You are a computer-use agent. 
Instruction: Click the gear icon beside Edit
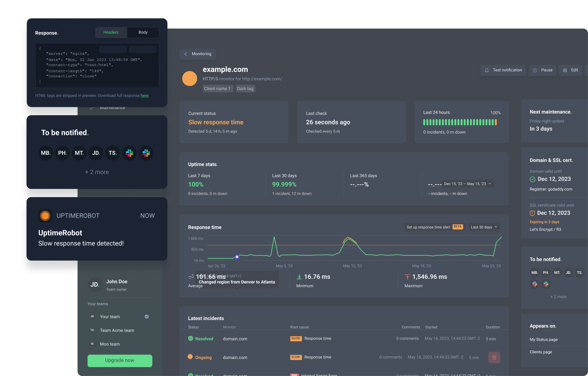tap(565, 70)
